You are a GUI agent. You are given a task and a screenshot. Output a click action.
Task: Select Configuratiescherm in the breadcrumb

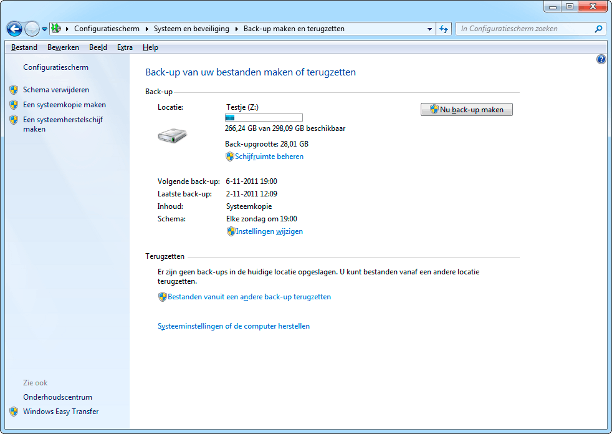pos(107,28)
